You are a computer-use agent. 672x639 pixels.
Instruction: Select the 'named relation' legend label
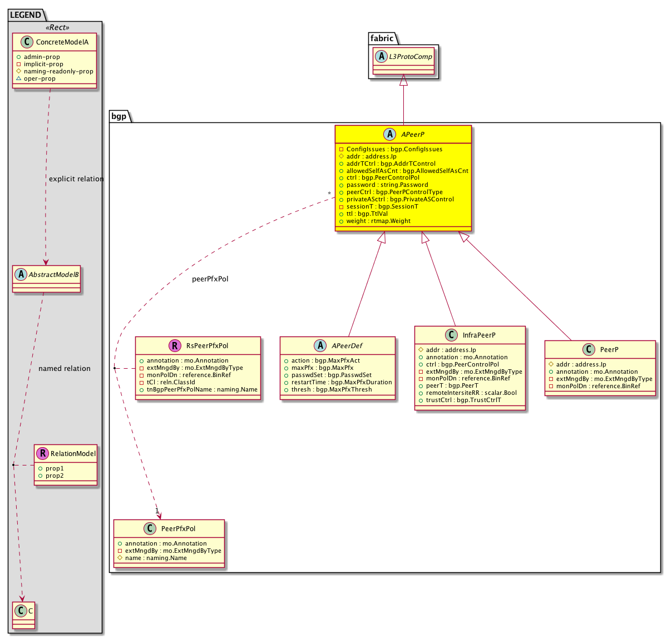[65, 369]
